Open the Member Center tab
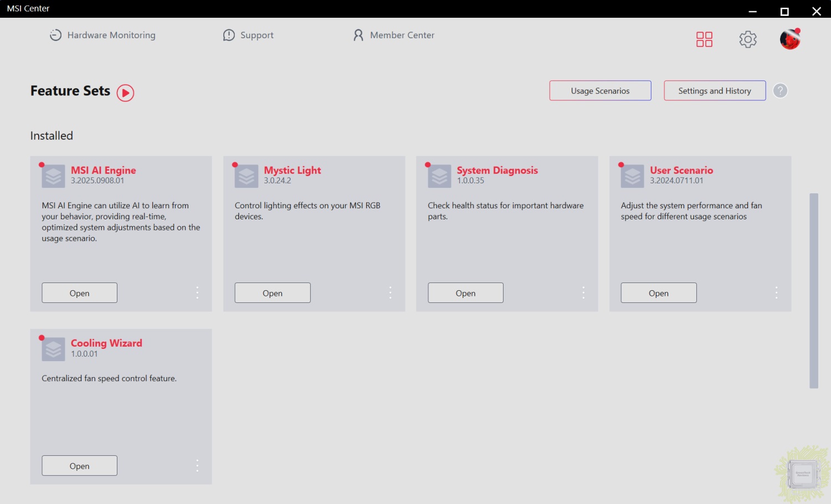The width and height of the screenshot is (831, 504). (x=394, y=35)
